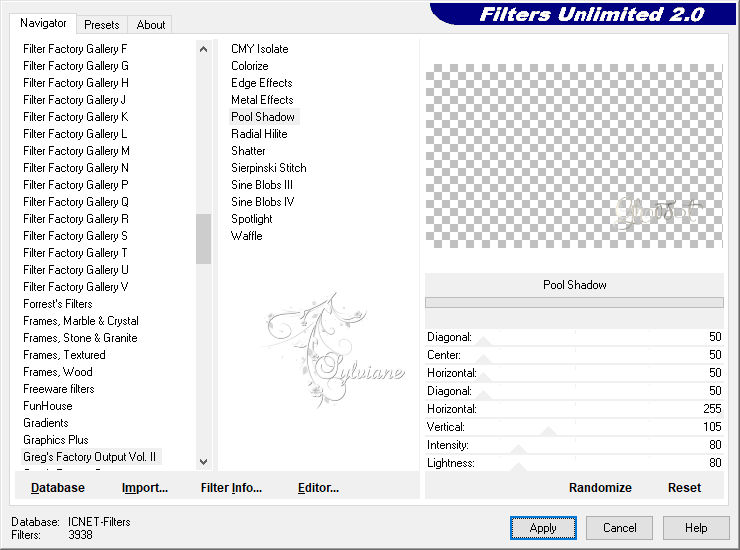Image resolution: width=740 pixels, height=550 pixels.
Task: Select Filter Factory Gallery P
Action: [76, 185]
